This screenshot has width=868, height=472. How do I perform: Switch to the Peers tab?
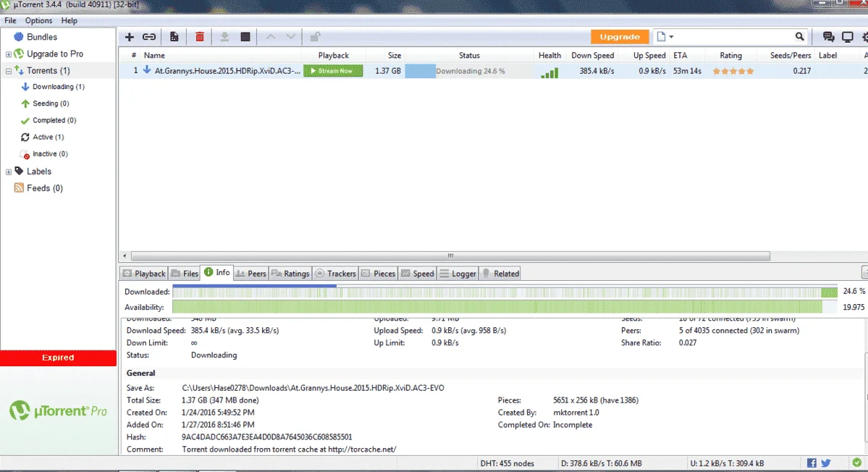click(250, 274)
